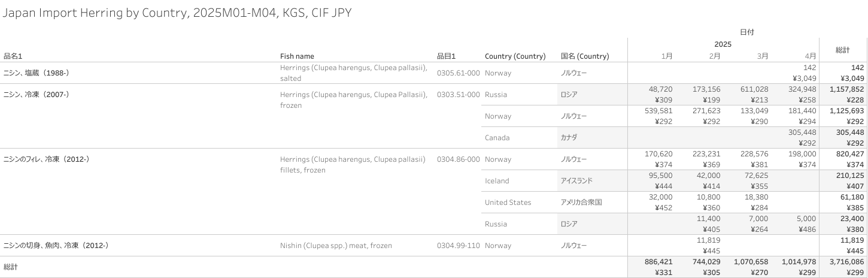868x278 pixels.
Task: Select the ニシン、冷凍（2007-）row label
Action: [37, 95]
